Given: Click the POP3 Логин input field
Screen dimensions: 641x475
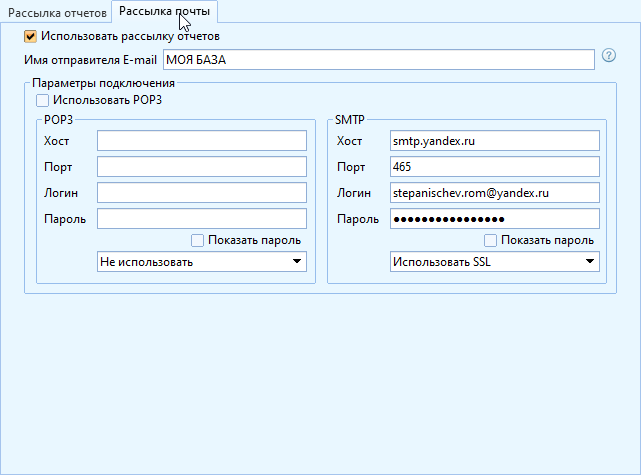Looking at the screenshot, I should click(201, 193).
